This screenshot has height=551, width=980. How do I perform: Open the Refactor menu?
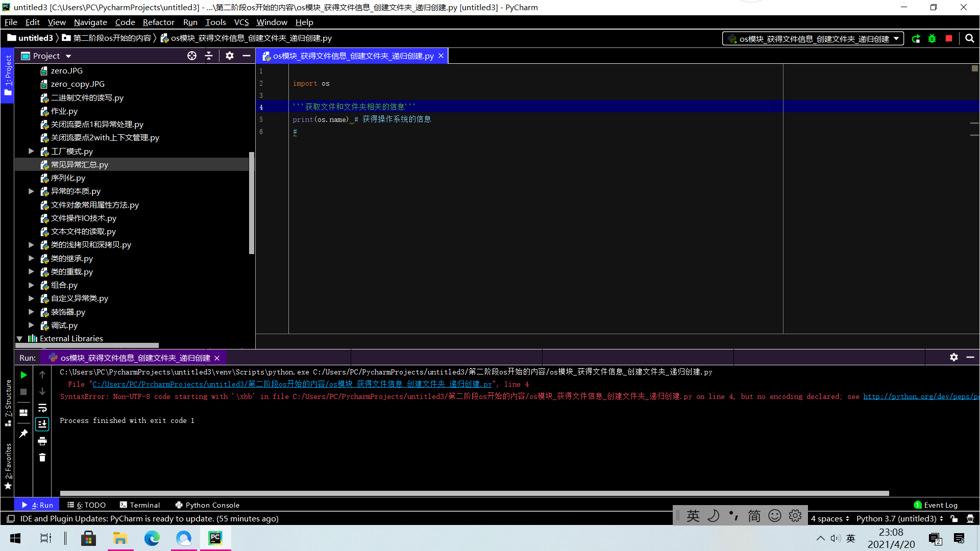coord(158,22)
